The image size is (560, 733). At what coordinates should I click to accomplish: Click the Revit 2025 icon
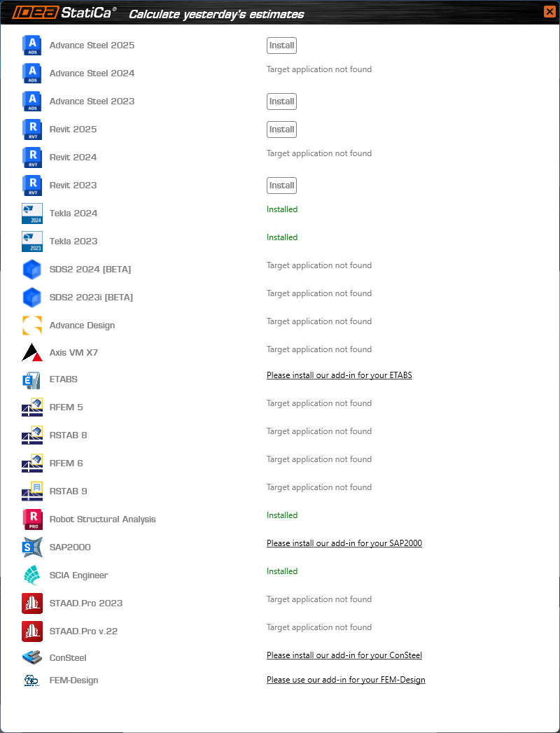(x=32, y=130)
